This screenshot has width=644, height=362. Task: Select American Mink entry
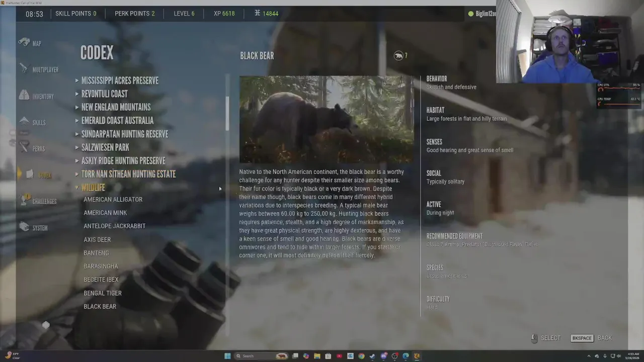105,213
